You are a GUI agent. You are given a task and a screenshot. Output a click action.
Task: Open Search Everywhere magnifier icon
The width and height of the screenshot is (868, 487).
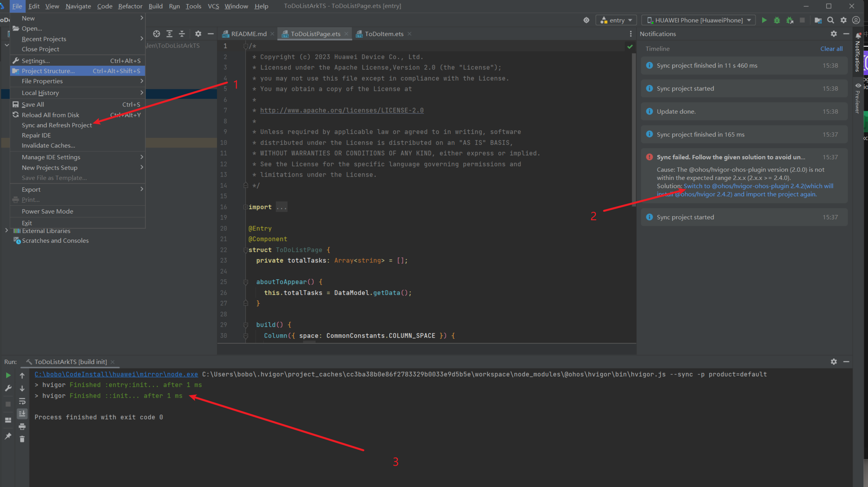[831, 20]
